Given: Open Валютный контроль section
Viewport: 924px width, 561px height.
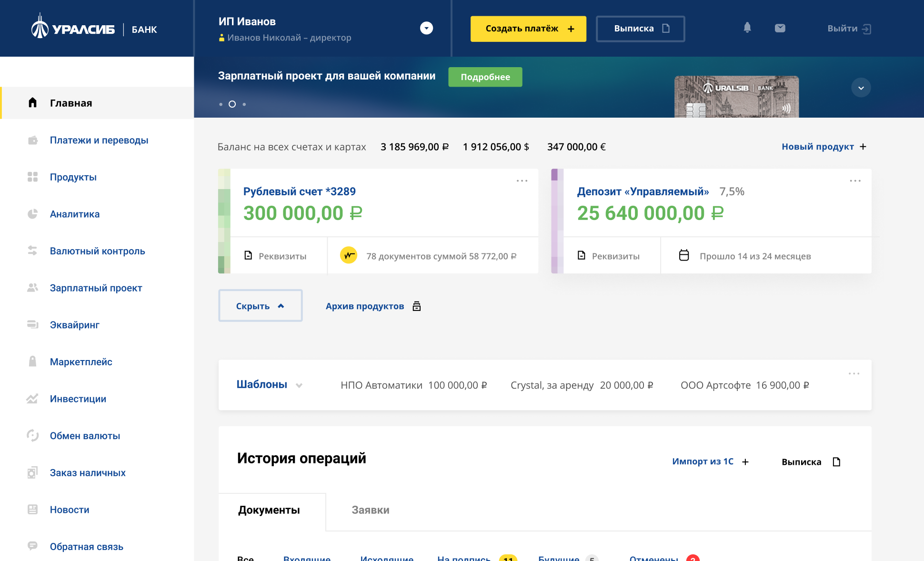Looking at the screenshot, I should click(97, 250).
